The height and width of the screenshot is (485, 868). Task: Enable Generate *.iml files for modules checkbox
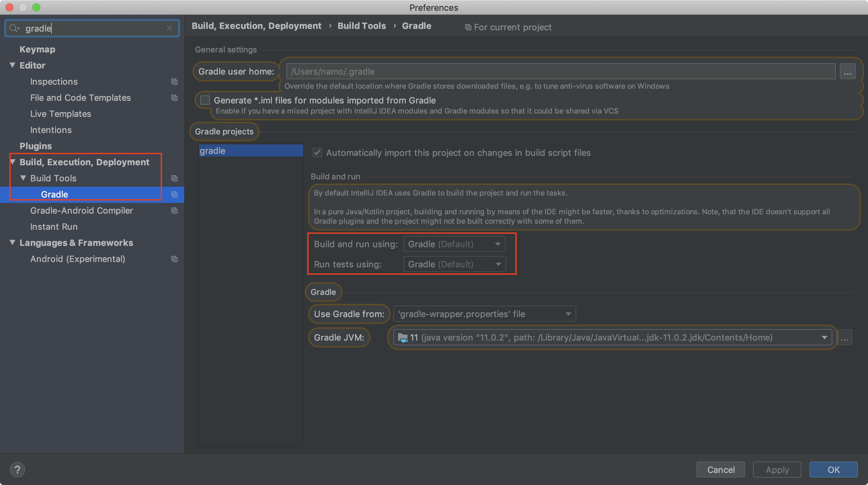205,100
